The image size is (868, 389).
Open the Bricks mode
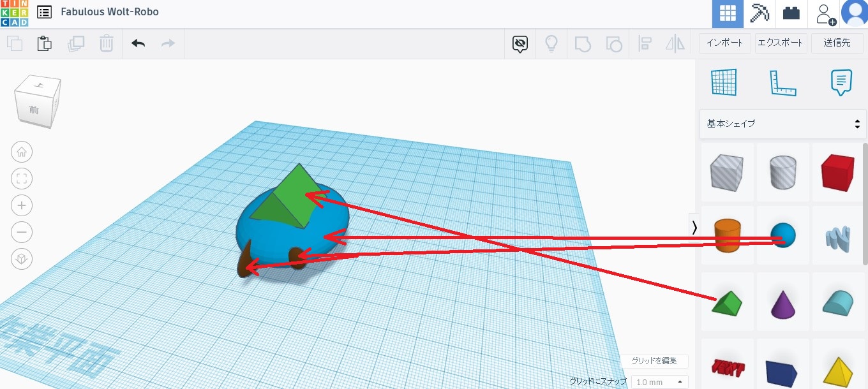click(x=791, y=13)
